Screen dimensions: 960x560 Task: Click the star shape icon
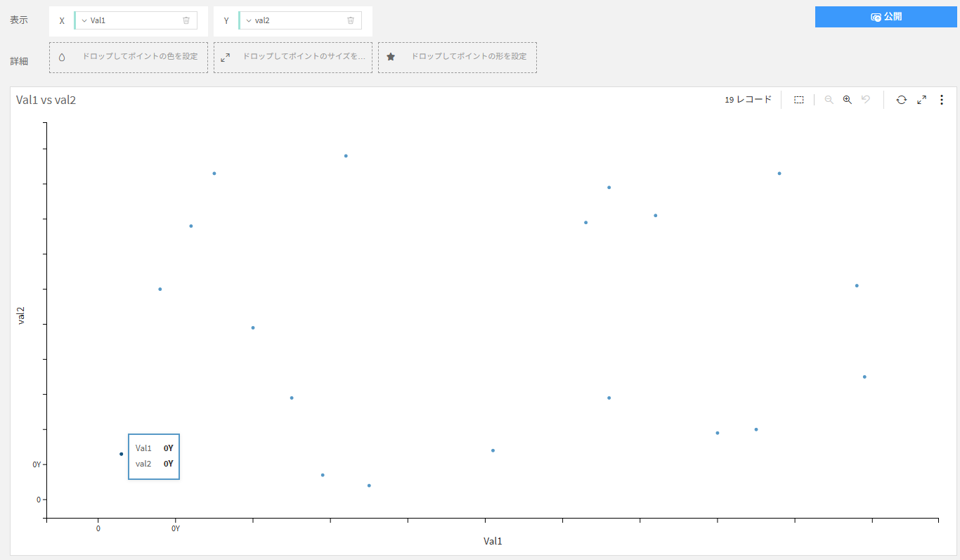coord(391,57)
